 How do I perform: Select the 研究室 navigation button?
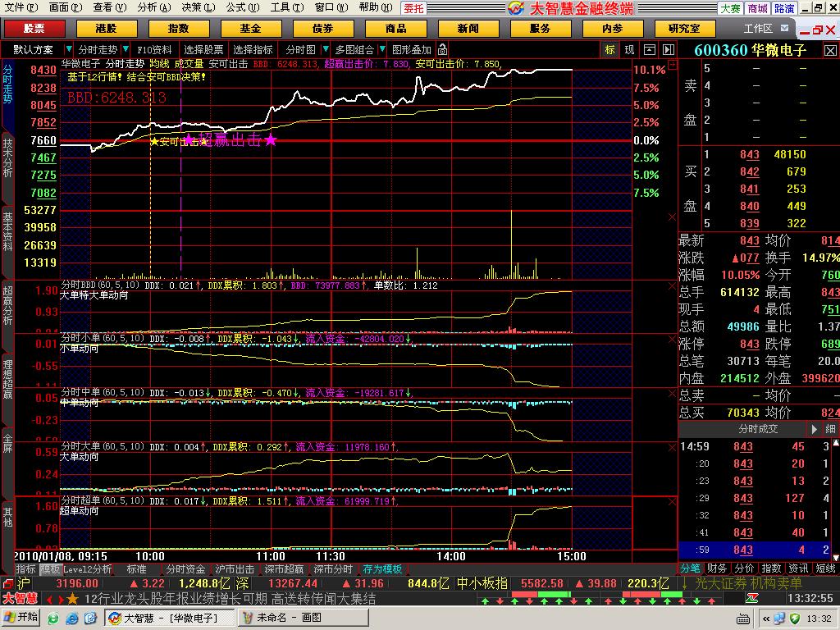click(685, 29)
